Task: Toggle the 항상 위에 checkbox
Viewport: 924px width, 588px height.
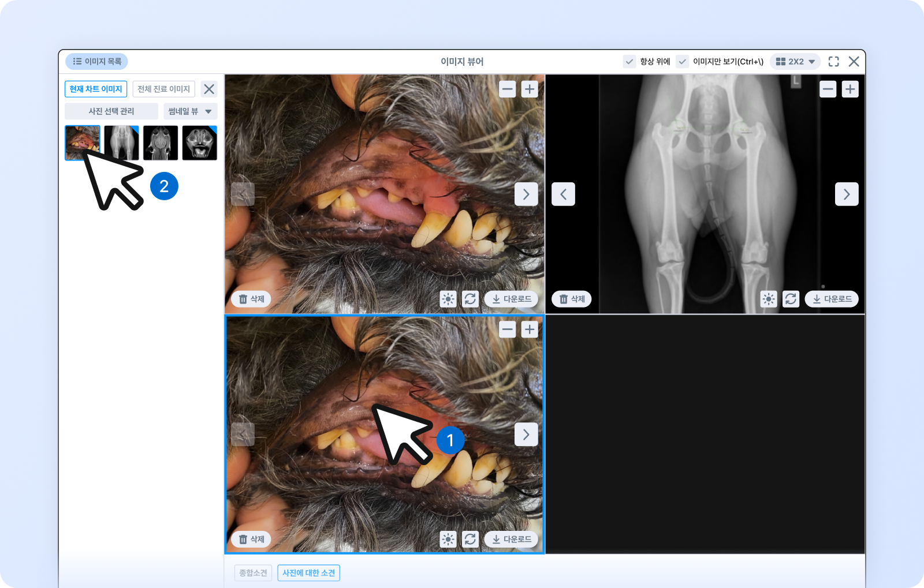Action: point(629,61)
